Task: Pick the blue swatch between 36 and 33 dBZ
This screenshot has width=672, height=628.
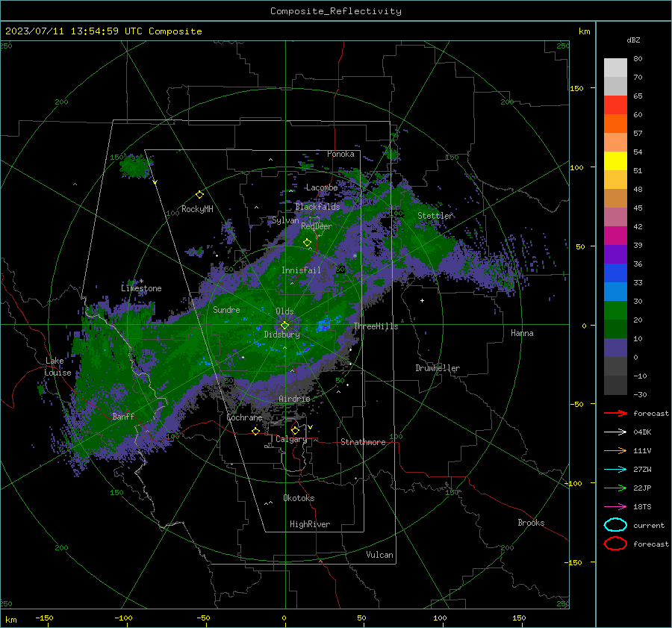Action: point(615,273)
